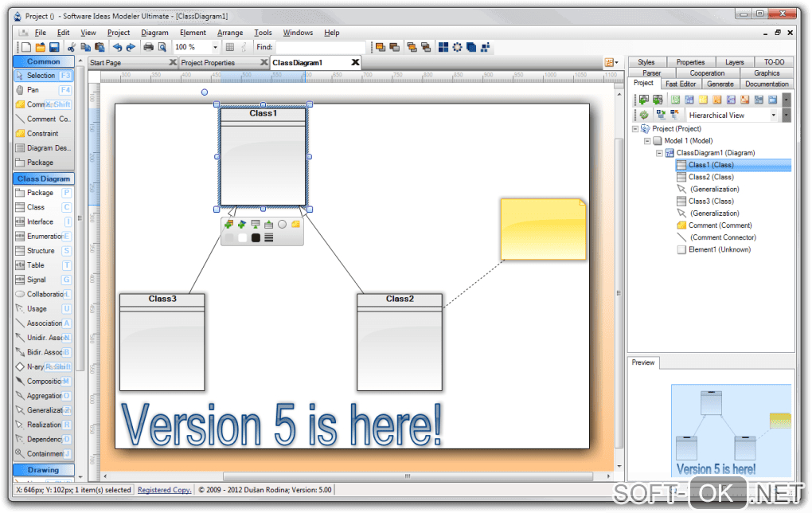
Task: Select the Pan tool
Action: coord(44,90)
